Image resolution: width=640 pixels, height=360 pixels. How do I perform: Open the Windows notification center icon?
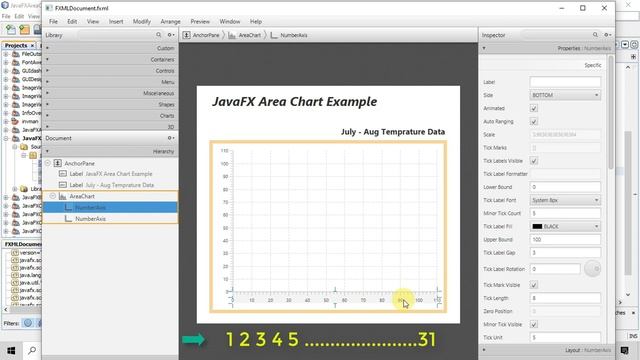coord(624,350)
